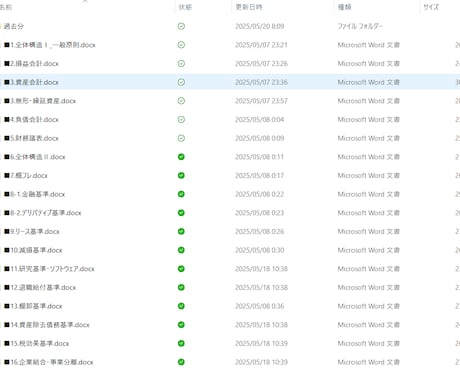Click the date 2025/05/08 0:36
Screen dimensions: 460x380
260,306
